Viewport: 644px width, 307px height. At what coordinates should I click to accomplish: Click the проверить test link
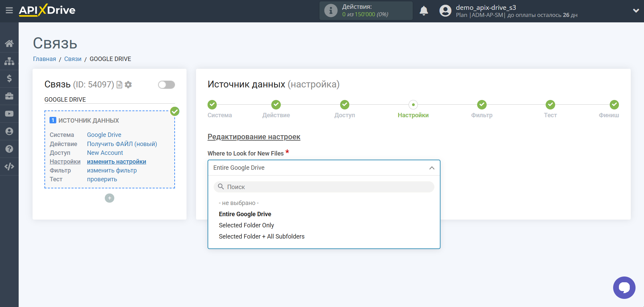[102, 179]
